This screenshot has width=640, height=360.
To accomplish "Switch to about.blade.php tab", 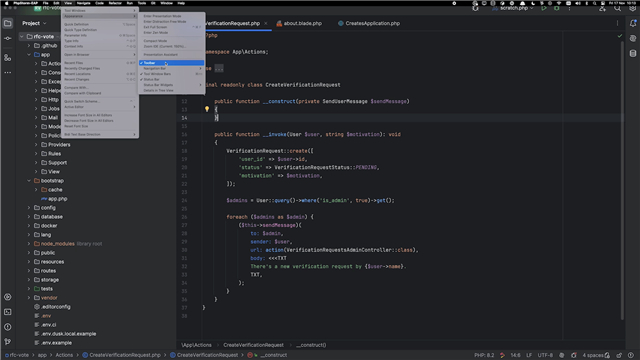I will click(x=299, y=23).
